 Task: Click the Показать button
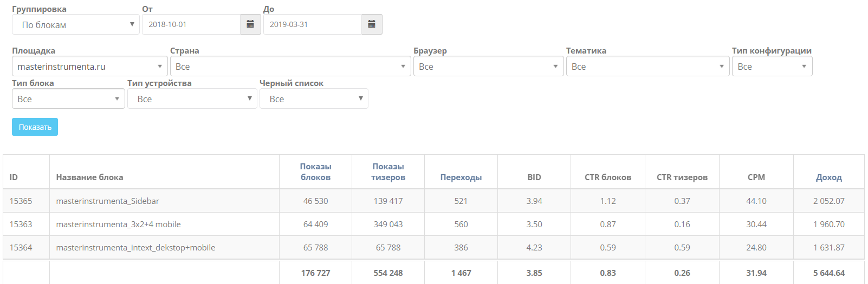(x=35, y=127)
